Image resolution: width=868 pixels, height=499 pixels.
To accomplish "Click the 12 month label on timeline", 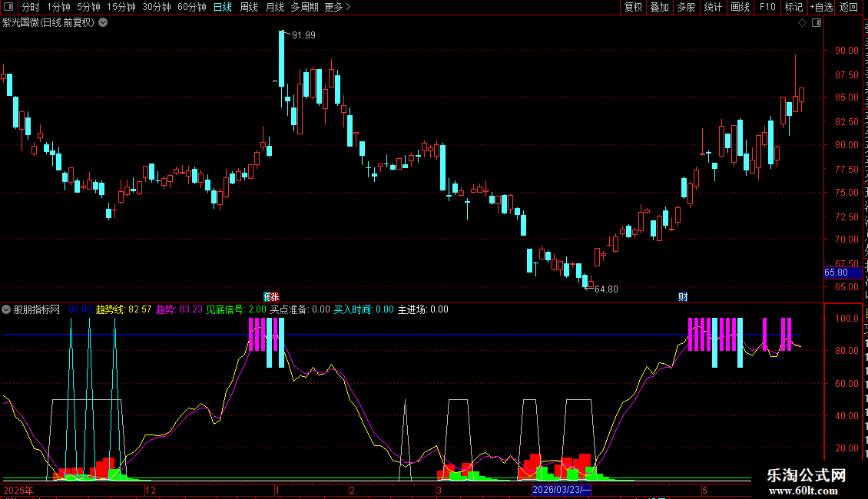I will pos(151,490).
